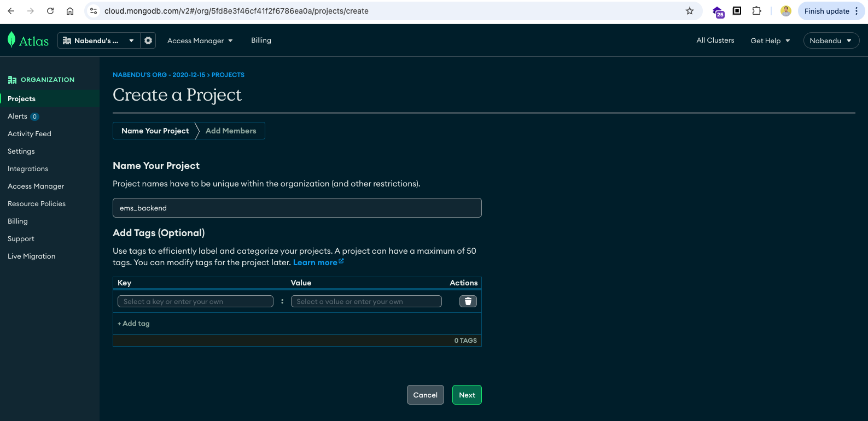Open Chrome three-dot menu

point(857,11)
